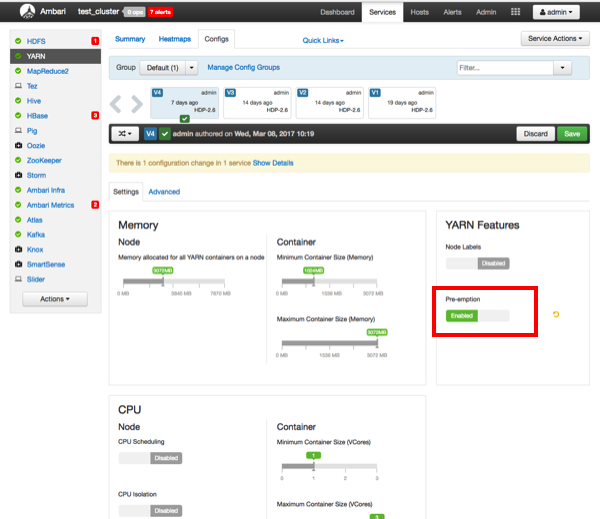Screen dimensions: 600x519
Task: Click the version compare shuffle icon
Action: [125, 133]
